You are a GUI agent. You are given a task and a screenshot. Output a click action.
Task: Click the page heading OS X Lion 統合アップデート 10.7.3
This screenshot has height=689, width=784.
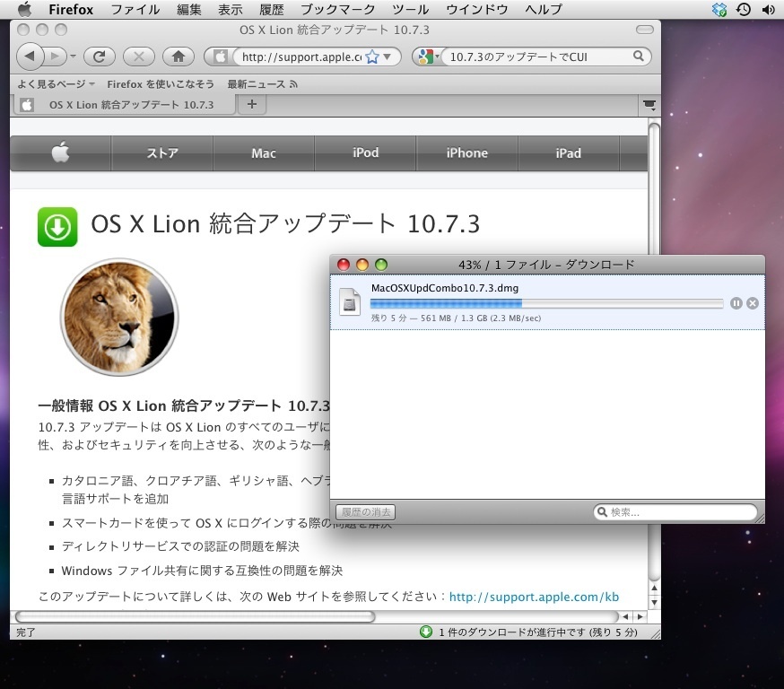point(285,223)
